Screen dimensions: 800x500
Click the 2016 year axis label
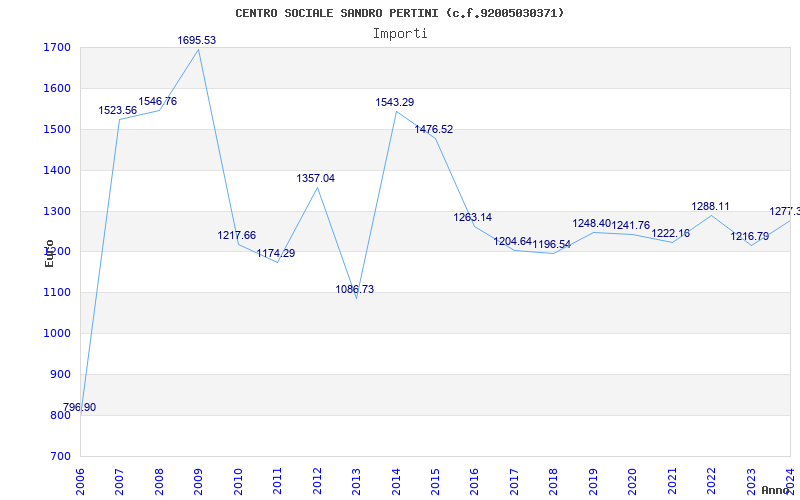(474, 482)
